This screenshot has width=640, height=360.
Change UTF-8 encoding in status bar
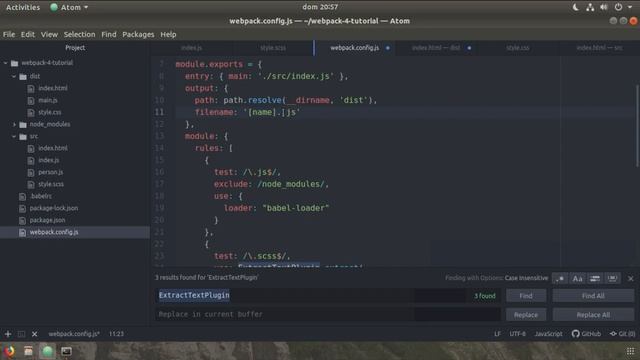(x=518, y=334)
